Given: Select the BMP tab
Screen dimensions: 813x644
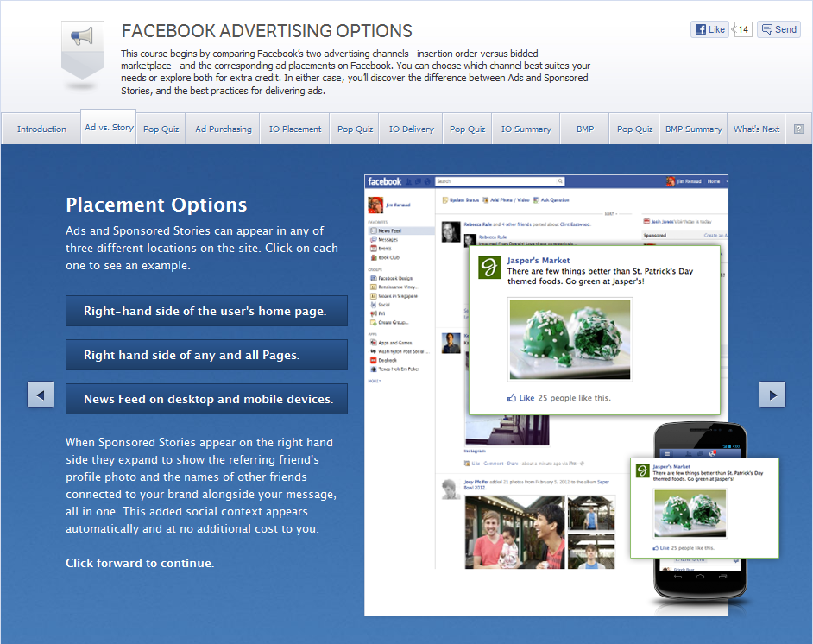Looking at the screenshot, I should coord(585,129).
